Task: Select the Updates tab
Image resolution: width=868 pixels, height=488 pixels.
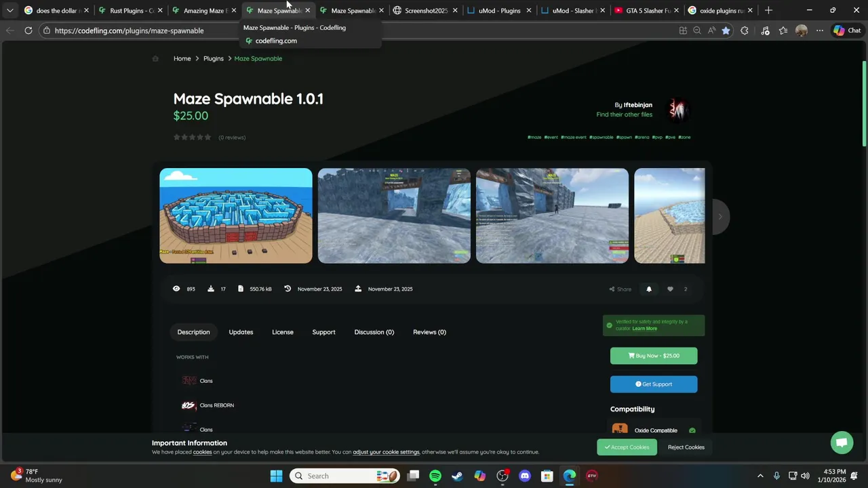Action: pyautogui.click(x=241, y=332)
